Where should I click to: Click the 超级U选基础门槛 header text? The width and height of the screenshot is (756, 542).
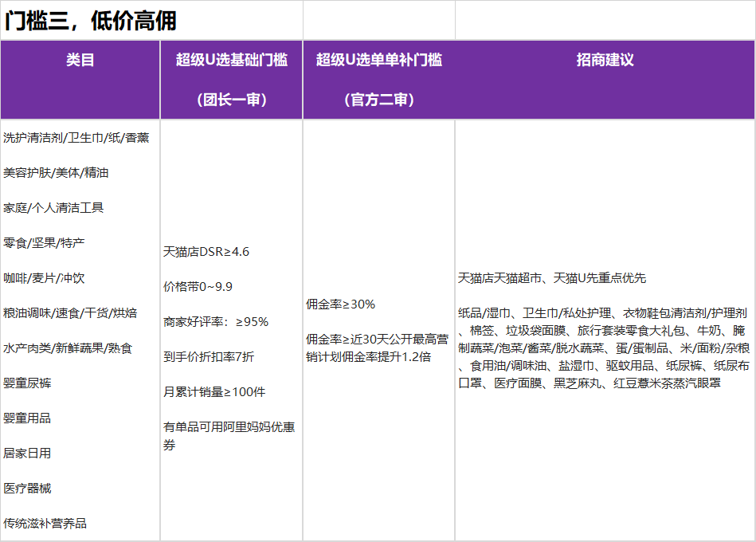tap(232, 60)
